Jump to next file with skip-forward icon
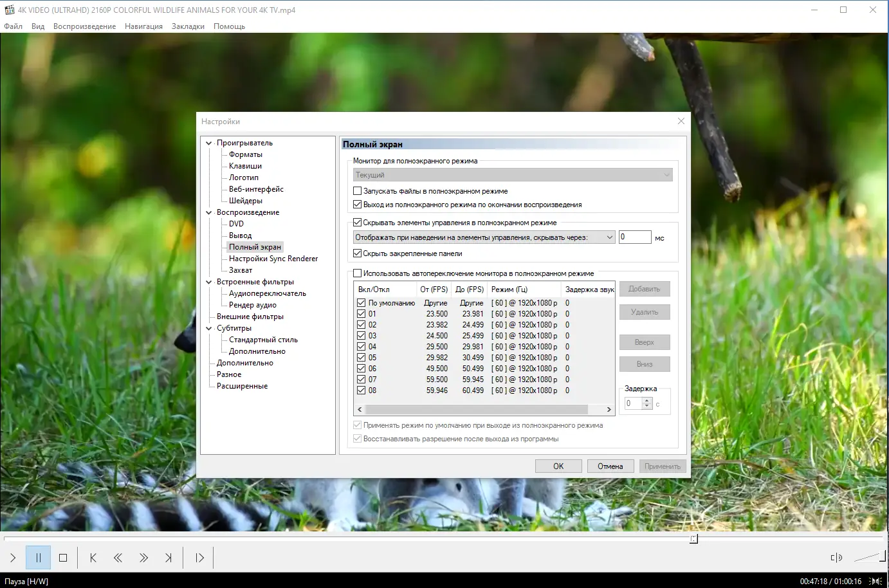 pyautogui.click(x=169, y=558)
